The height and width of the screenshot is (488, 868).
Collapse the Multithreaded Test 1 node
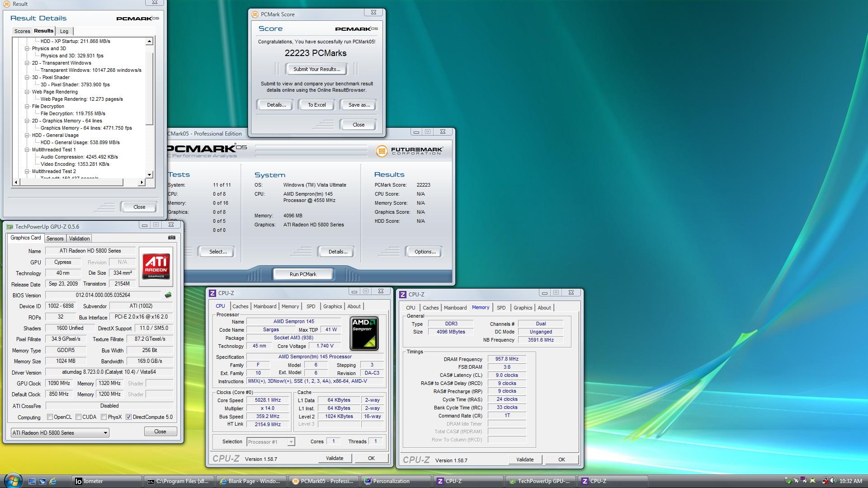coord(27,150)
